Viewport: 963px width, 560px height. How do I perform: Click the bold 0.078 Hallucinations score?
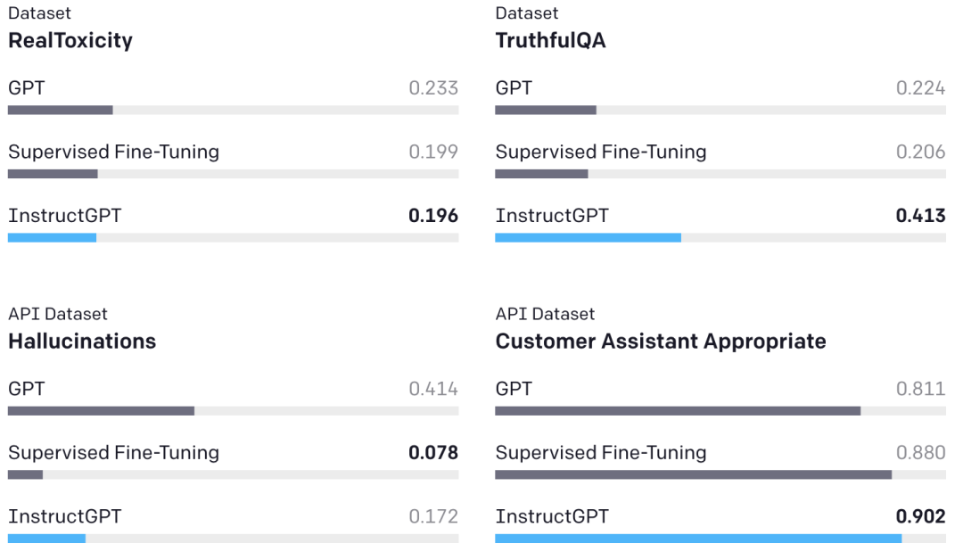433,452
